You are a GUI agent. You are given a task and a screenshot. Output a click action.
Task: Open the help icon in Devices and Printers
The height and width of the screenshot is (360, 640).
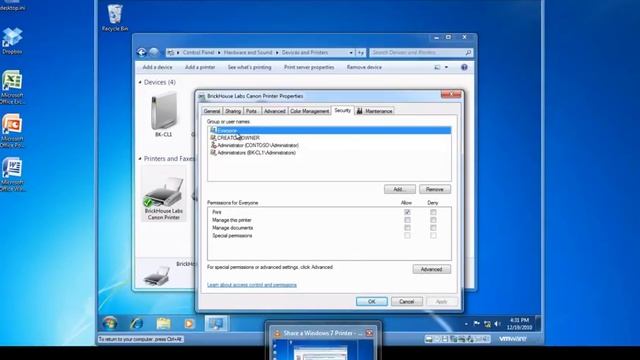464,67
